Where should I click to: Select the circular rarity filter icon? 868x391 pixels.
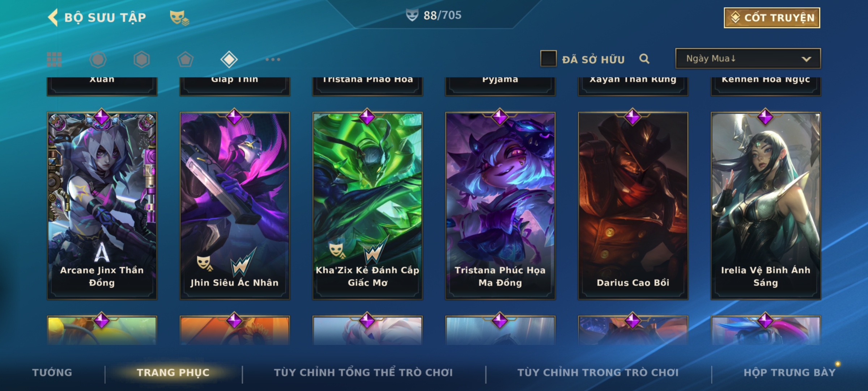(98, 59)
